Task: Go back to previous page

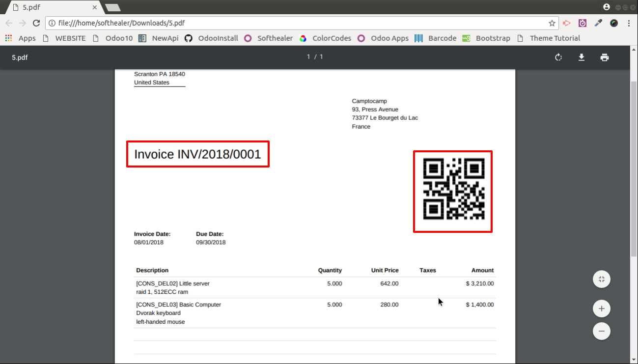Action: pos(9,23)
